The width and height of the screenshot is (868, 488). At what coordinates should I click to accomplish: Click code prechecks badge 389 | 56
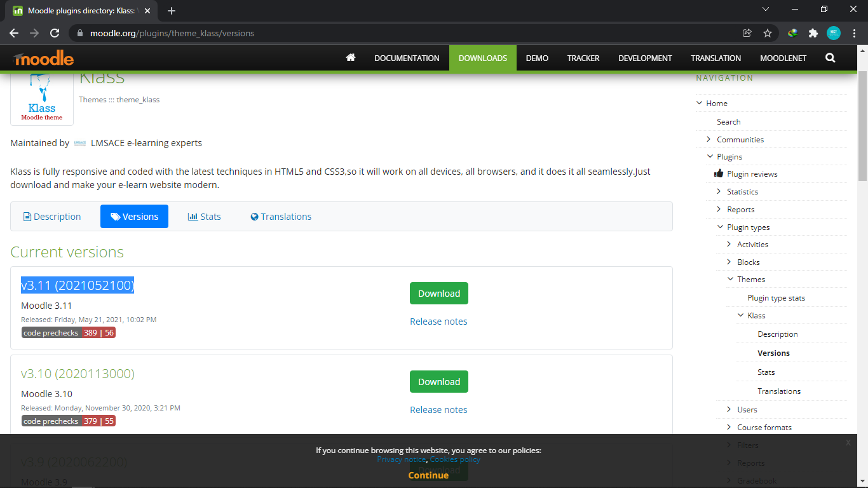click(69, 333)
